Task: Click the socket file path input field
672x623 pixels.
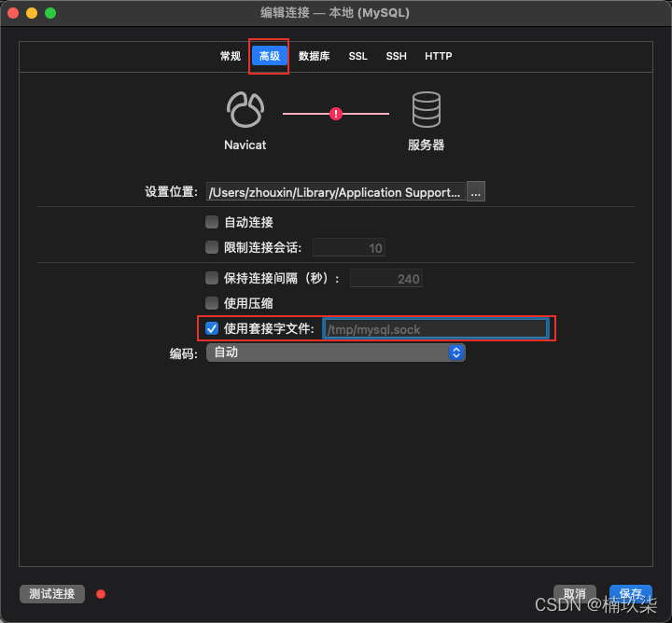Action: (x=435, y=328)
